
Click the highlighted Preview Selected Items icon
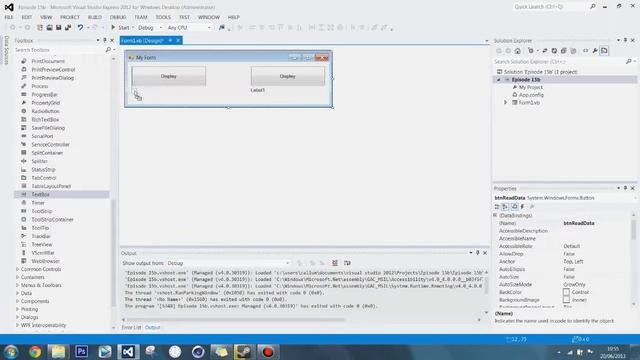pyautogui.click(x=604, y=51)
